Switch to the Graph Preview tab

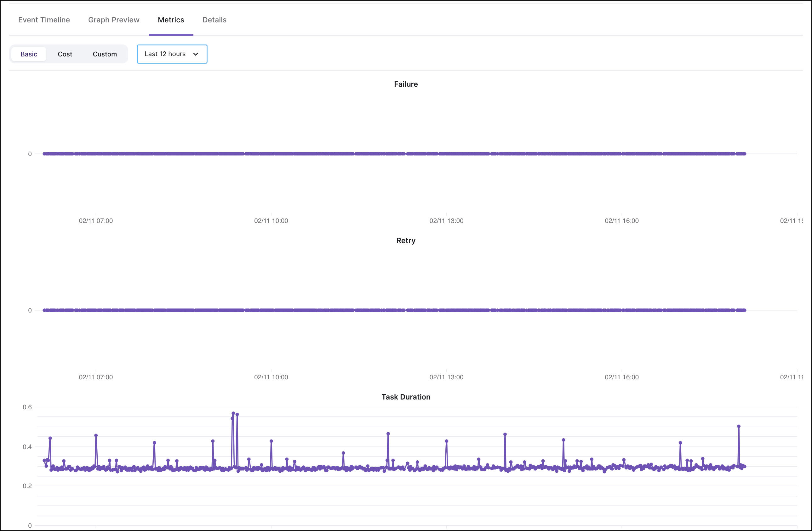click(x=113, y=20)
